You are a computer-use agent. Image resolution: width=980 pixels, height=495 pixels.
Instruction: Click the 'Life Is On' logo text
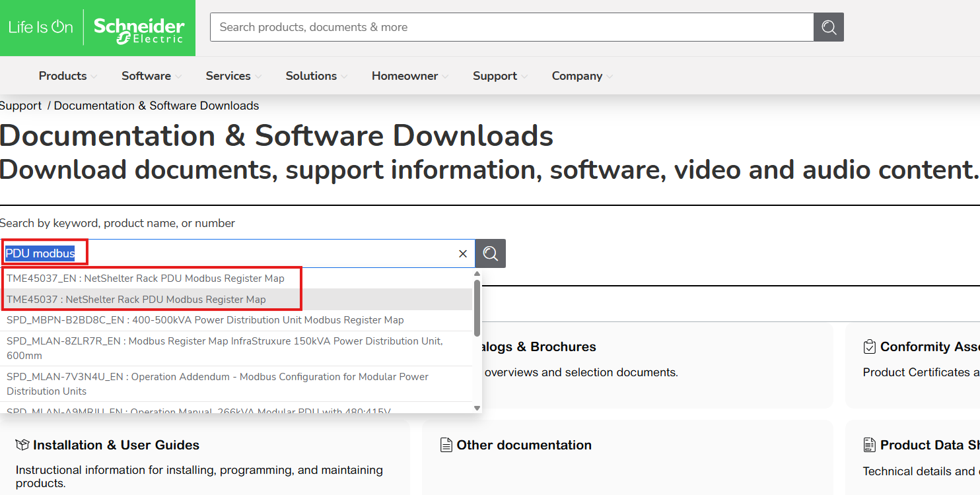(x=40, y=27)
